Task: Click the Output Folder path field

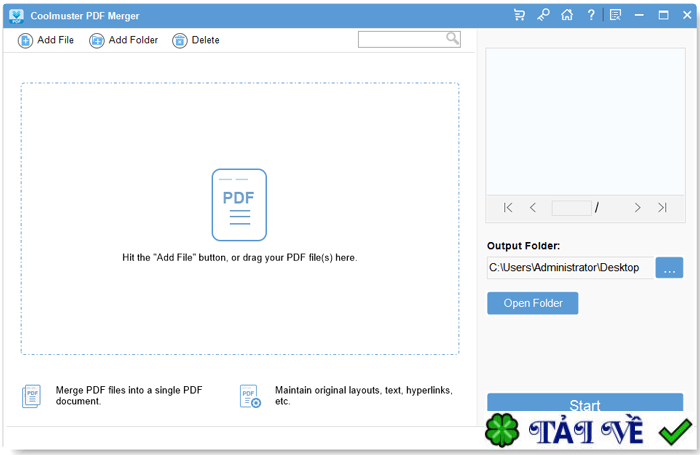Action: [x=570, y=267]
